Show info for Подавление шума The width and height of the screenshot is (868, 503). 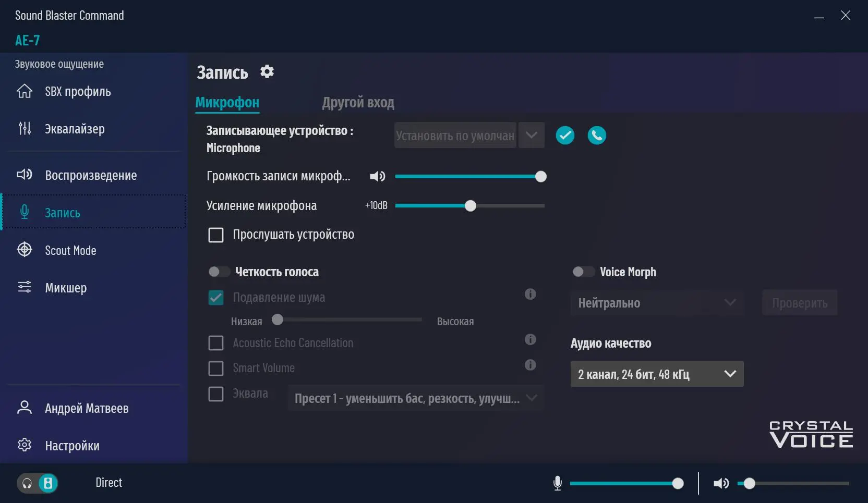[531, 295]
